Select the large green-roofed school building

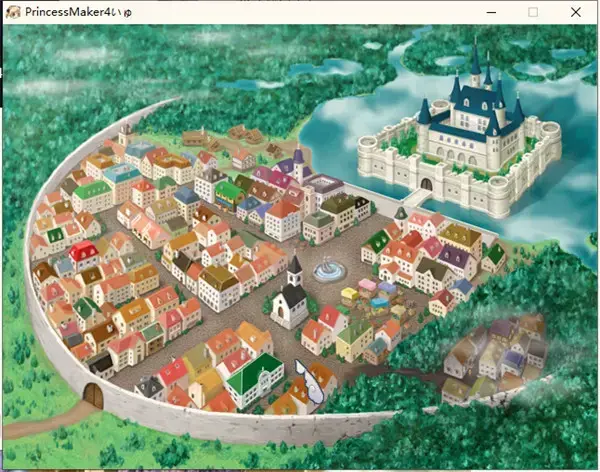[x=255, y=380]
